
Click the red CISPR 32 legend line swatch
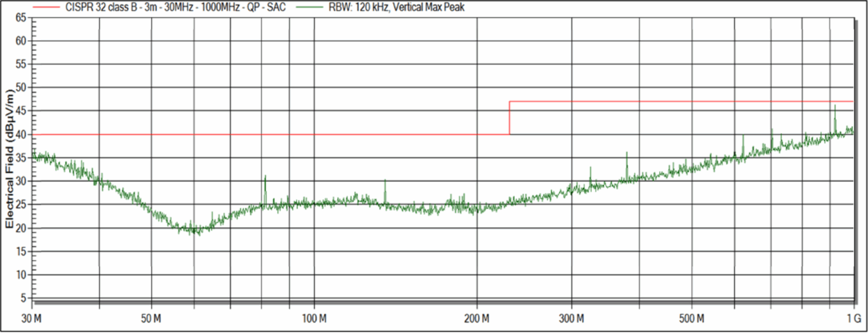[x=46, y=7]
